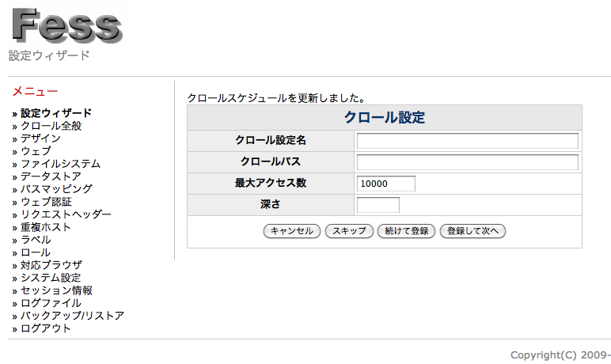Select パスマッピング in sidebar

pos(55,189)
